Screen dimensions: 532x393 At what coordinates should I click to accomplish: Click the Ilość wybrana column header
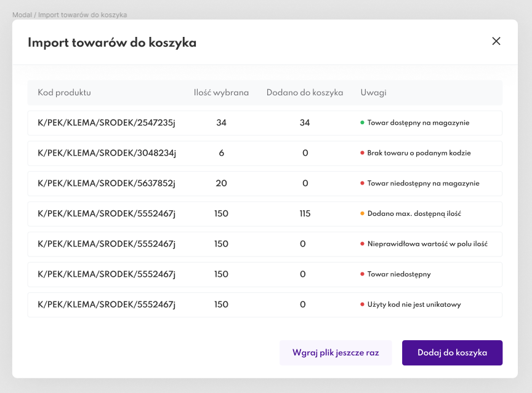click(x=221, y=93)
